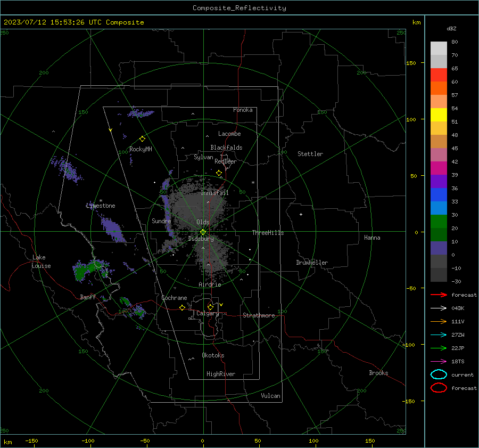Click the yellow diamond marker near RockyMH
Image resolution: width=479 pixels, height=448 pixels.
point(142,139)
